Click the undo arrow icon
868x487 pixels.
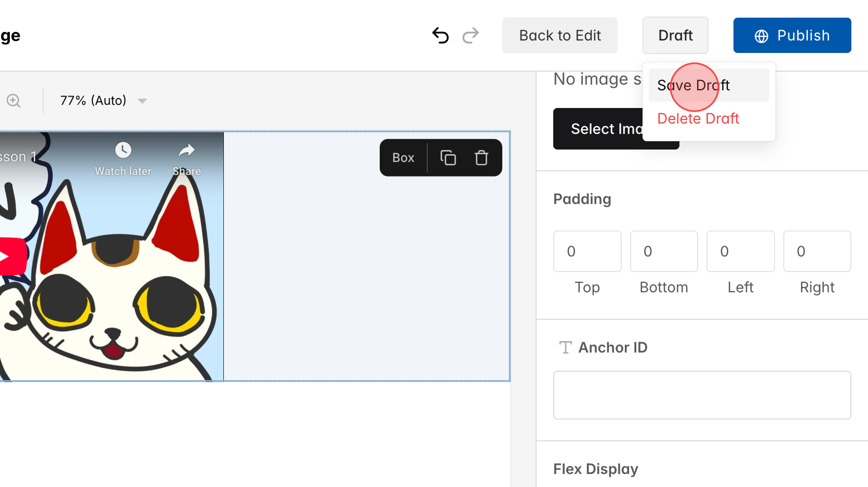(x=440, y=35)
